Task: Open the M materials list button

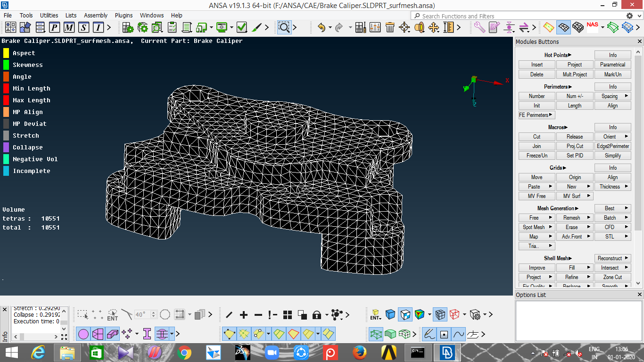Action: (x=69, y=27)
